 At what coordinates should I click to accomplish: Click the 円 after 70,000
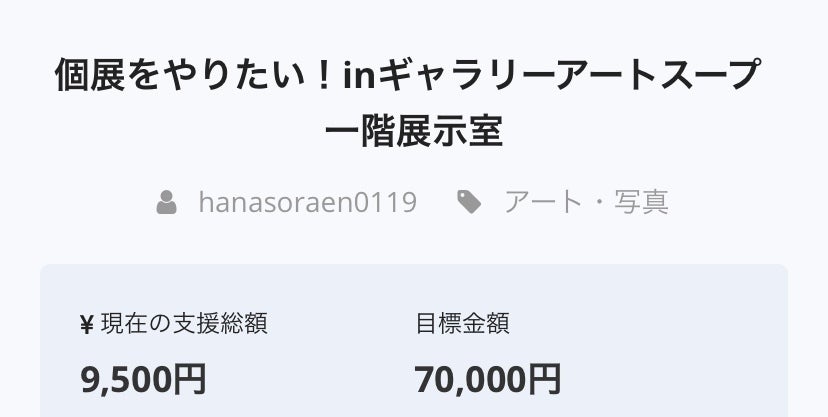[543, 379]
